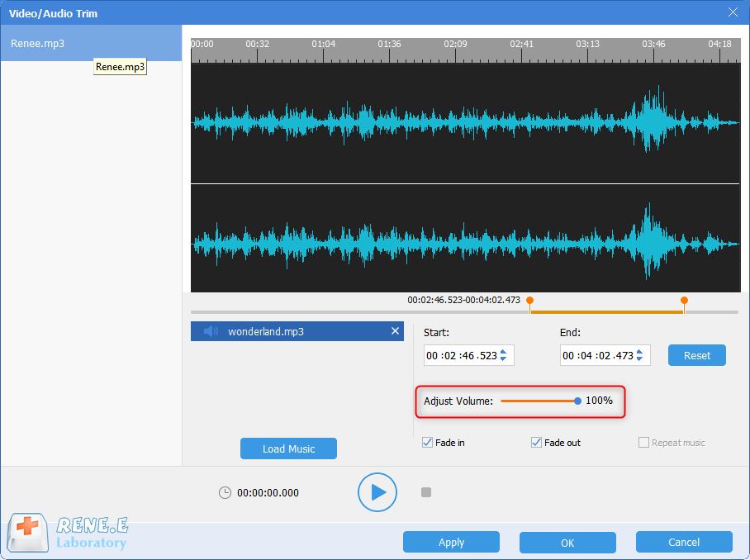
Task: Increase Start time with the up arrow
Action: (x=503, y=352)
